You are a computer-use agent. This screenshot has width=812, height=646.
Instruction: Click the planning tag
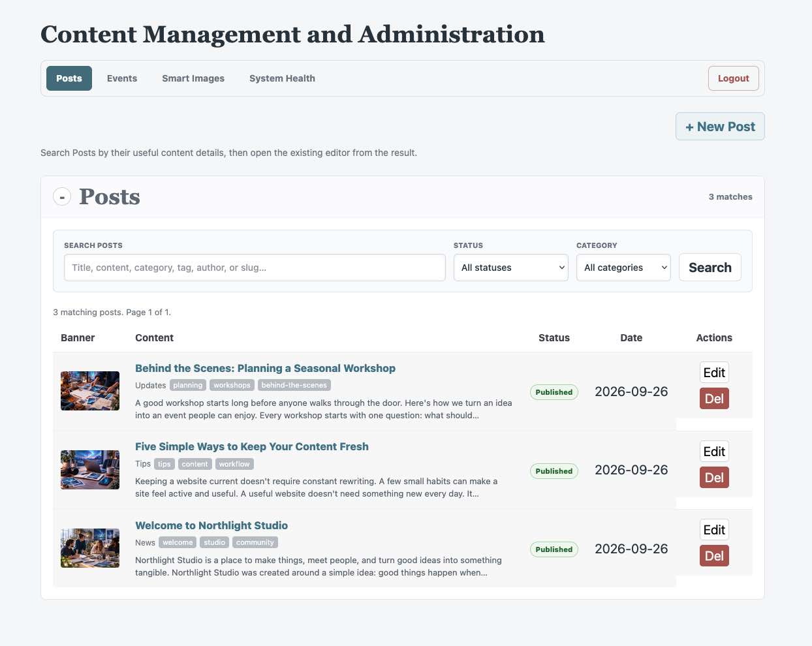[x=188, y=385]
